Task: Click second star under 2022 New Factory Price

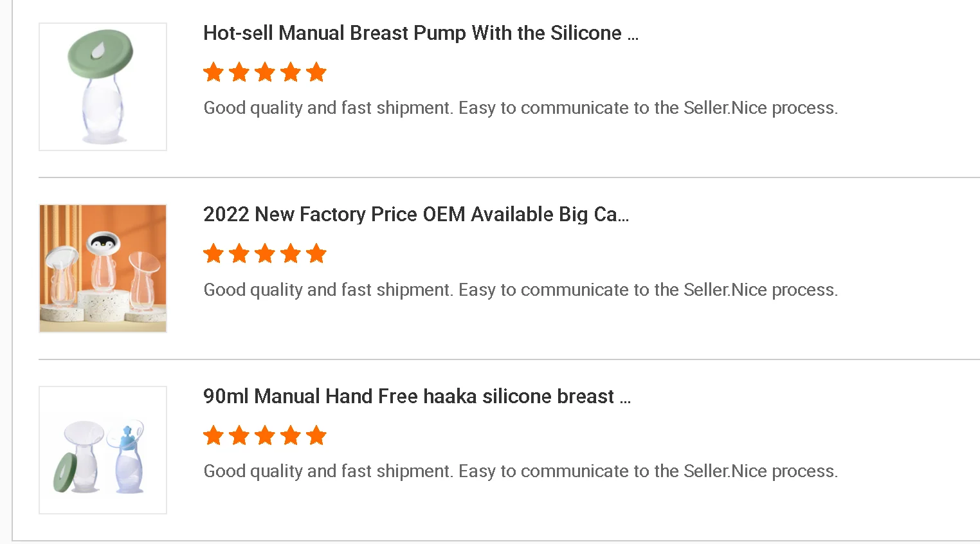Action: pos(239,253)
